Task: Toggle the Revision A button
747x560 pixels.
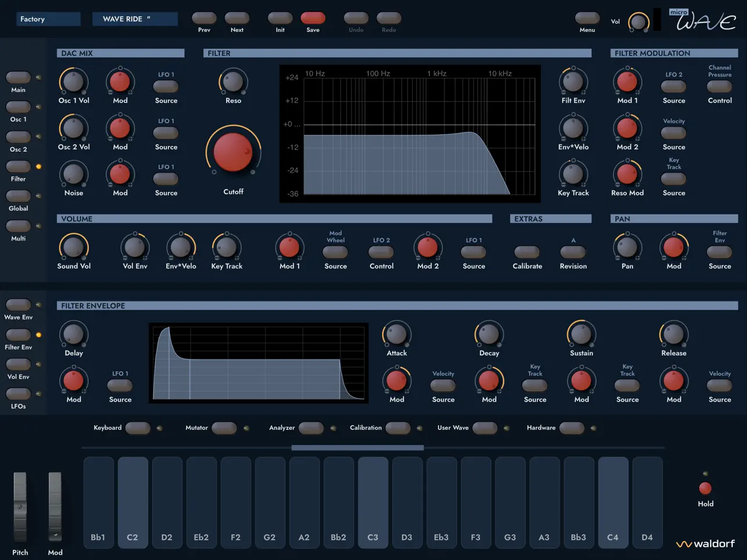Action: coord(573,252)
